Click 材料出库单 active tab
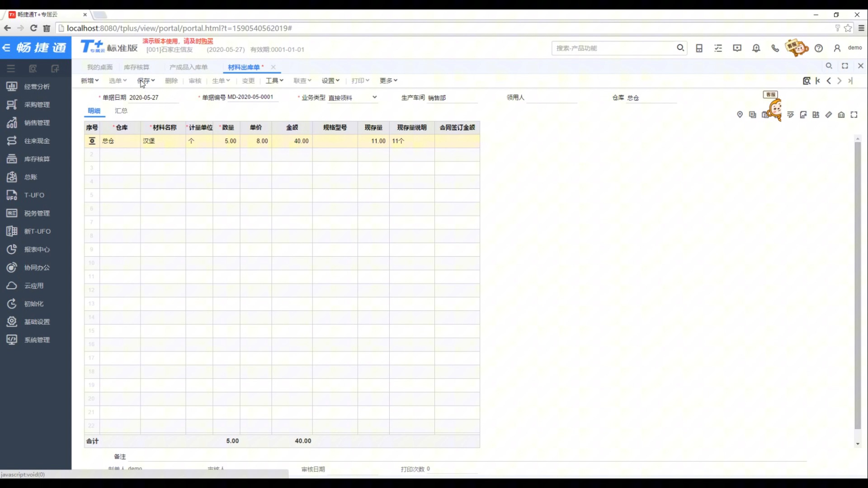 click(244, 67)
